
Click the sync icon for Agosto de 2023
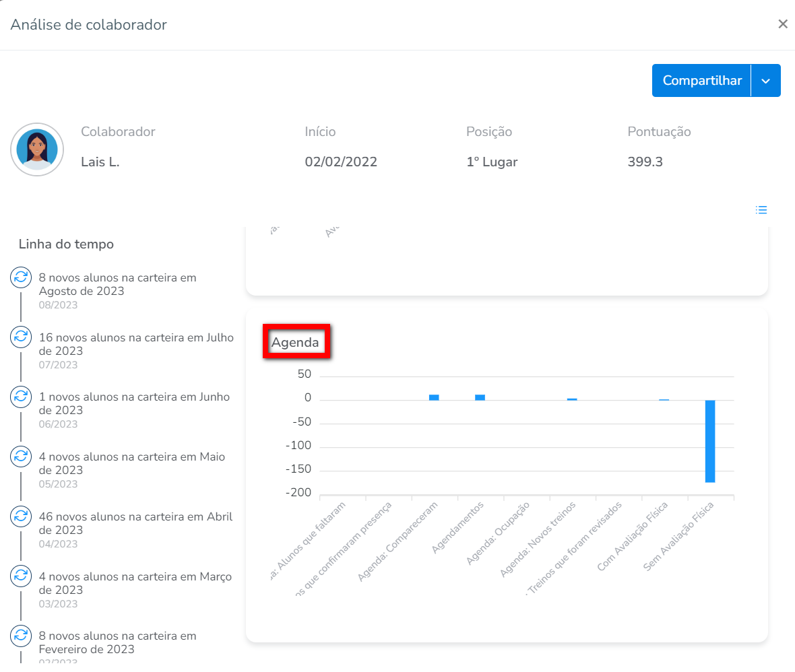[21, 277]
